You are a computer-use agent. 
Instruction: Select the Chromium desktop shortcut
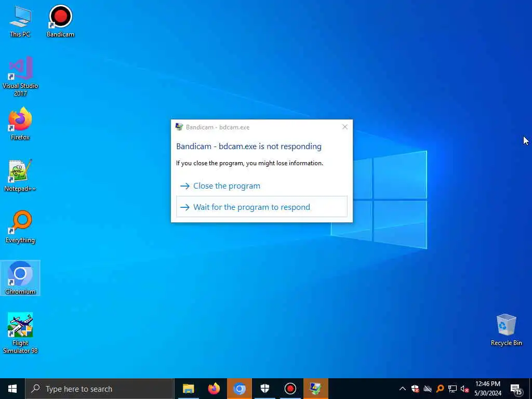point(20,278)
